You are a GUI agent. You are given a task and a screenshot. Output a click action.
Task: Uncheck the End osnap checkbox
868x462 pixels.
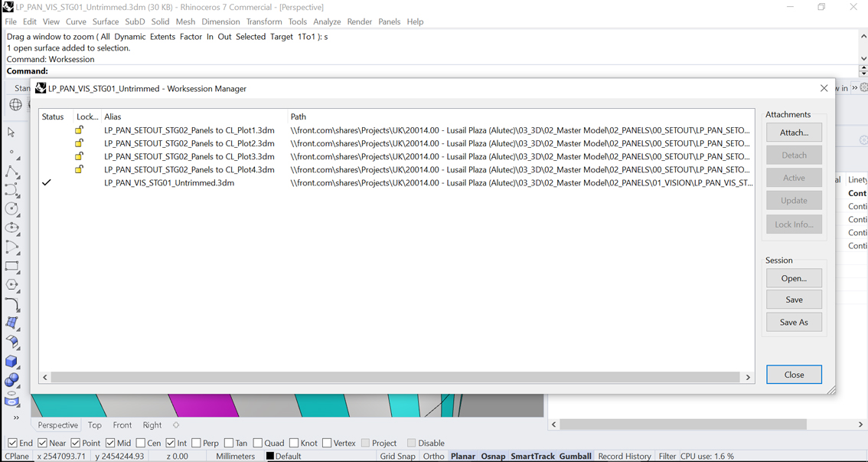(x=12, y=443)
